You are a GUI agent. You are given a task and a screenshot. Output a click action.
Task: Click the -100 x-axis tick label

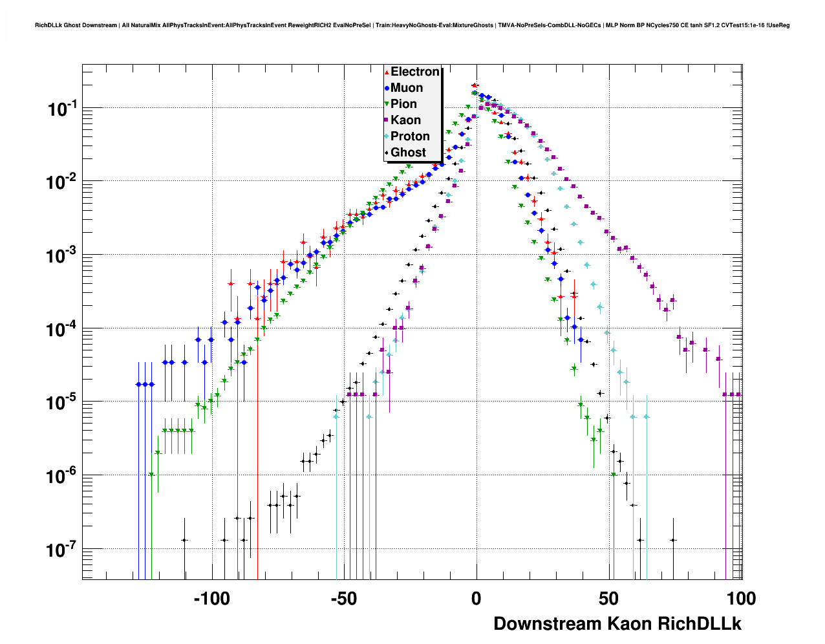212,599
